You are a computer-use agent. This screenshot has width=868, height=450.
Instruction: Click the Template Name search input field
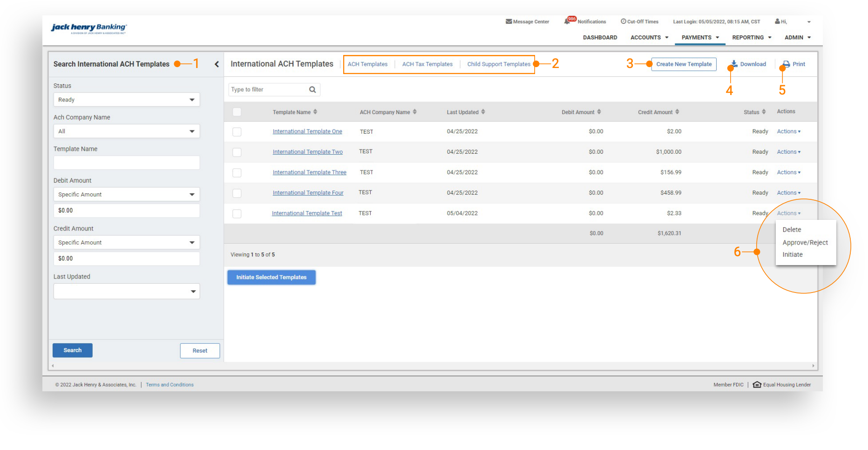[126, 163]
